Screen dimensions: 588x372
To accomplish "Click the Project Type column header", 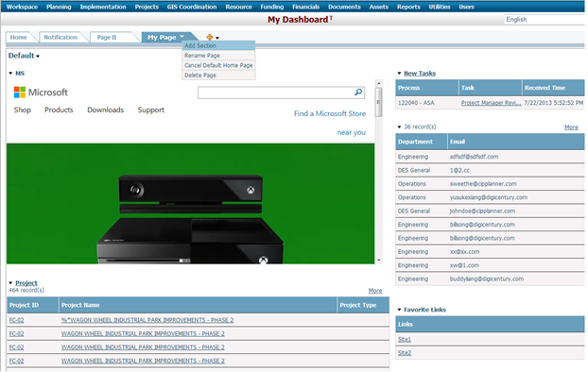I will click(x=363, y=305).
